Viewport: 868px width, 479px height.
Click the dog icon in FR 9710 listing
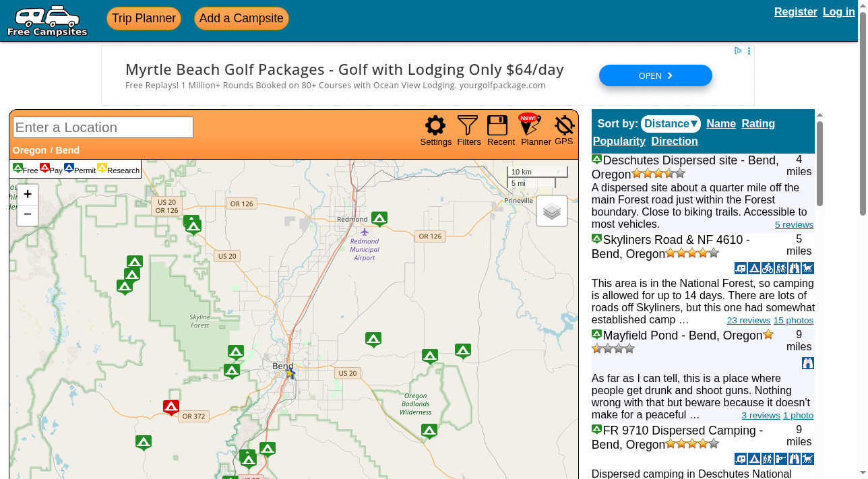[x=808, y=459]
